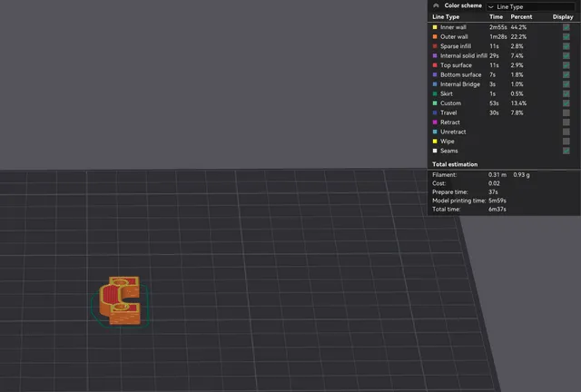Toggle display of Custom lines

566,103
